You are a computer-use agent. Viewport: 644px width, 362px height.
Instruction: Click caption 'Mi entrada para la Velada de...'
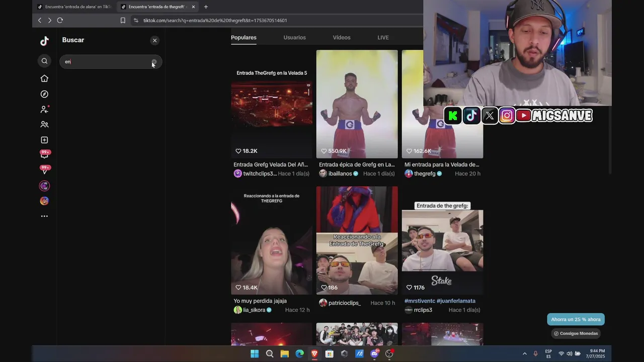pyautogui.click(x=442, y=164)
